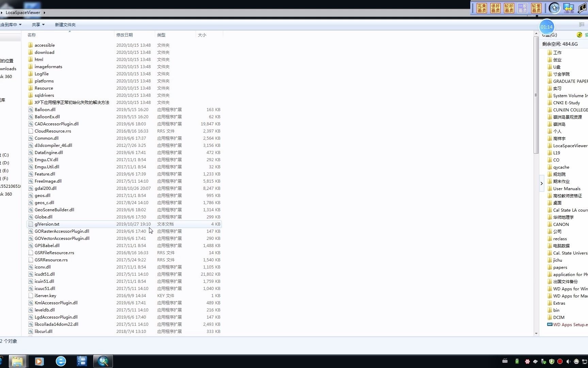Select the CloudResource.rrs file icon
Viewport: 588px width, 368px height.
(x=31, y=131)
